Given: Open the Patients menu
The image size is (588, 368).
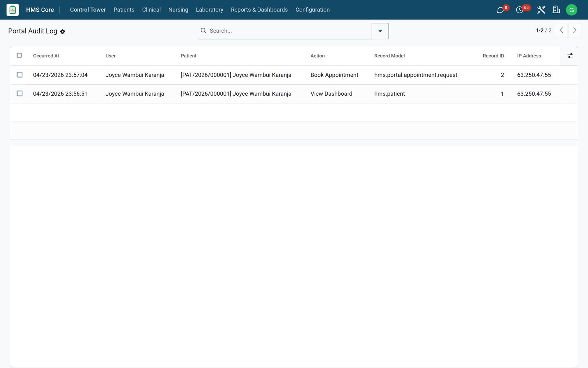Looking at the screenshot, I should pyautogui.click(x=124, y=10).
